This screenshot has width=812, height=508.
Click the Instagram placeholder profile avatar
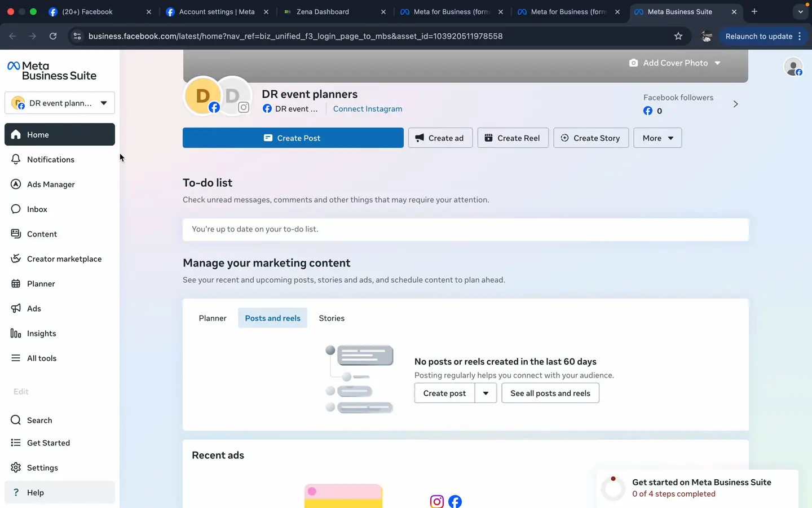coord(233,95)
